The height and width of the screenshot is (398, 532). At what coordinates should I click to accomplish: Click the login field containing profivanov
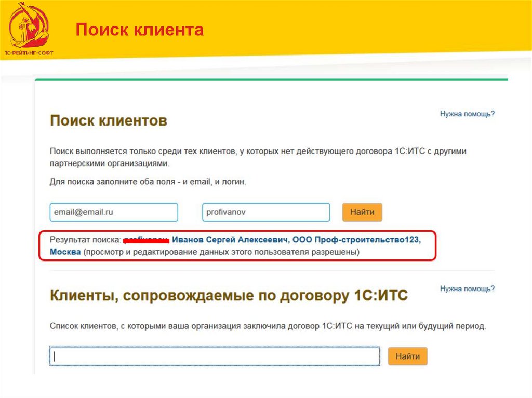coord(266,212)
